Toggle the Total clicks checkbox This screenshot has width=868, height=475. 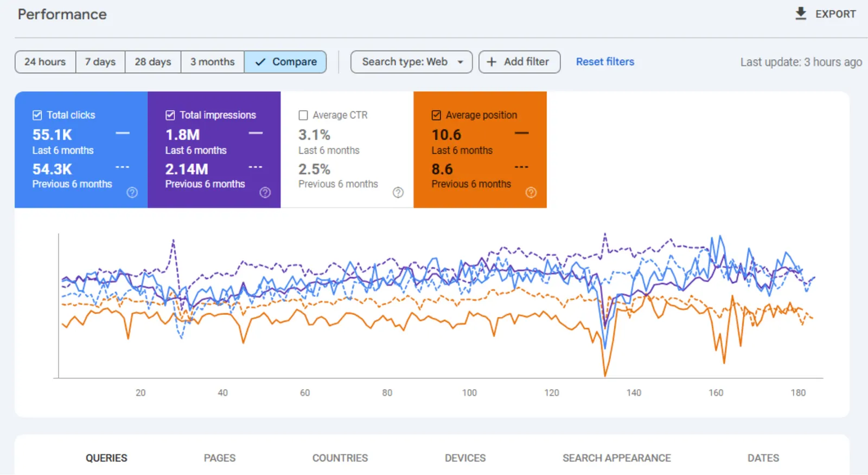37,115
